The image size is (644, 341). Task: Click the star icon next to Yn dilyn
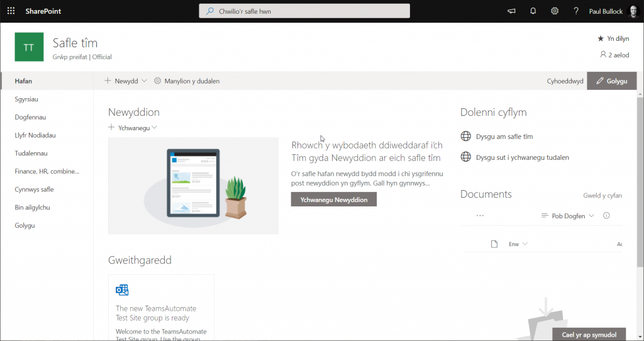pyautogui.click(x=601, y=38)
